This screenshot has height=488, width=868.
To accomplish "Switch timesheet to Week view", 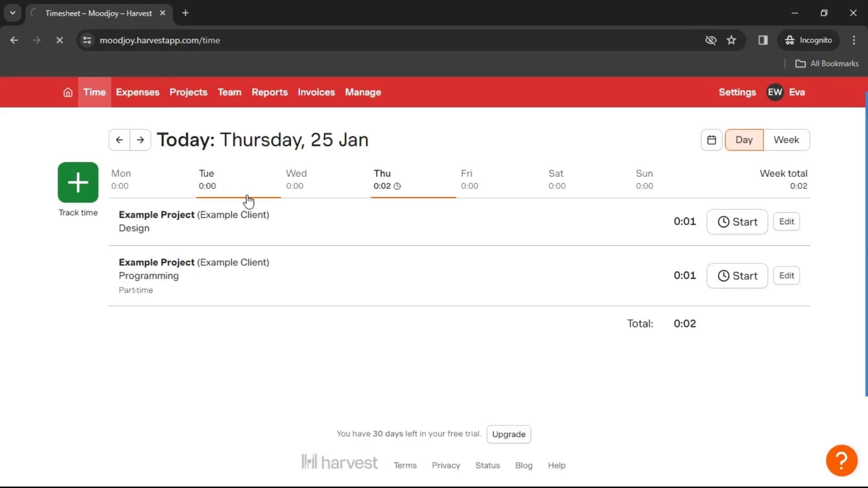I will pos(786,140).
